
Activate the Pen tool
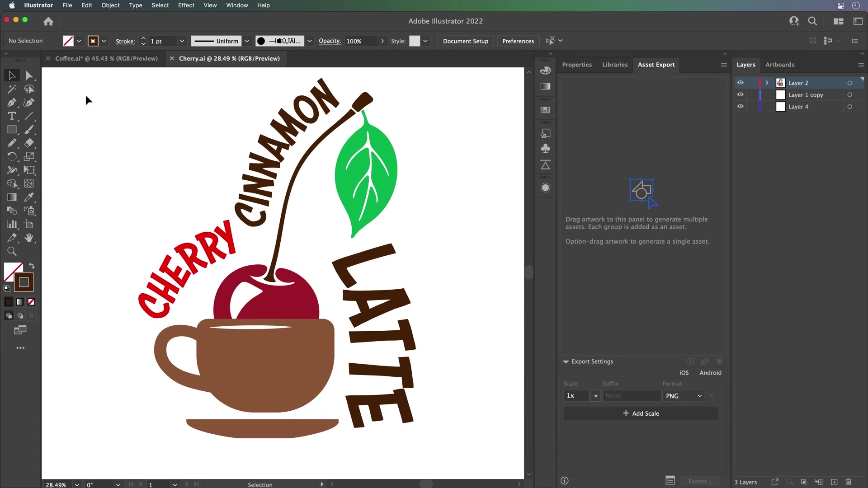12,103
